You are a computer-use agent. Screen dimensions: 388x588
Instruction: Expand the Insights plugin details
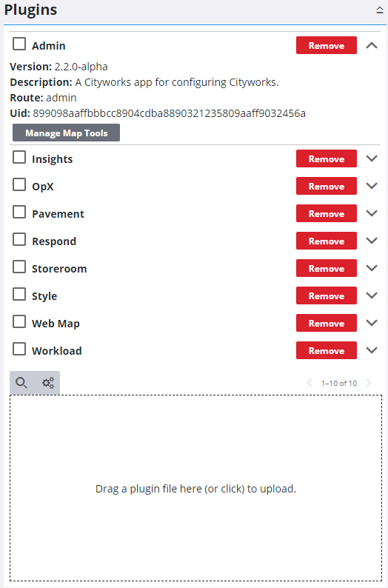pyautogui.click(x=372, y=158)
